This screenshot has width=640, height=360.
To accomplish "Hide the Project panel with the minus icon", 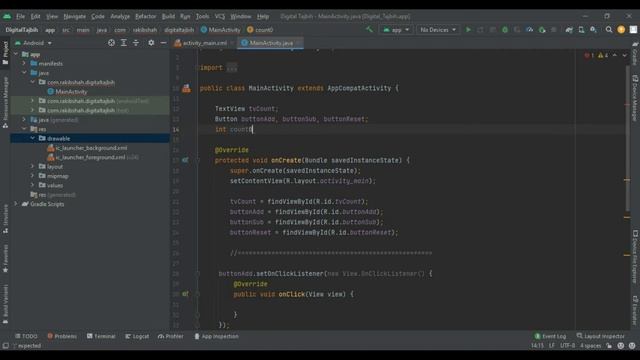I will coord(163,43).
